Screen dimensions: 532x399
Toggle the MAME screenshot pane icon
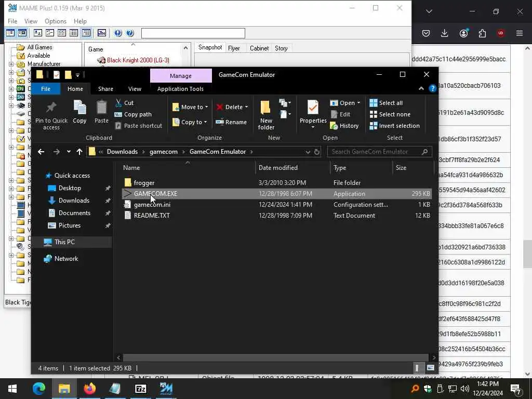(22, 33)
